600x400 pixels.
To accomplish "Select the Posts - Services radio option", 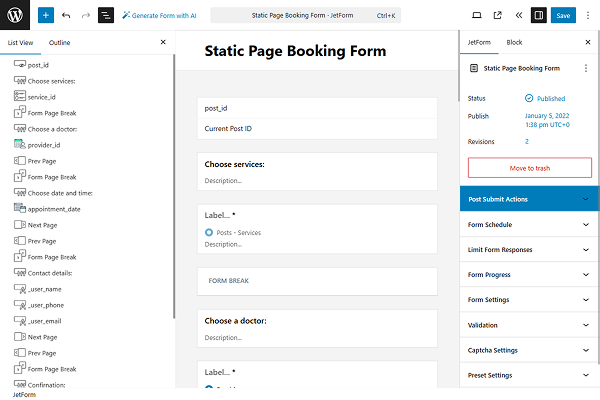I will click(x=209, y=232).
